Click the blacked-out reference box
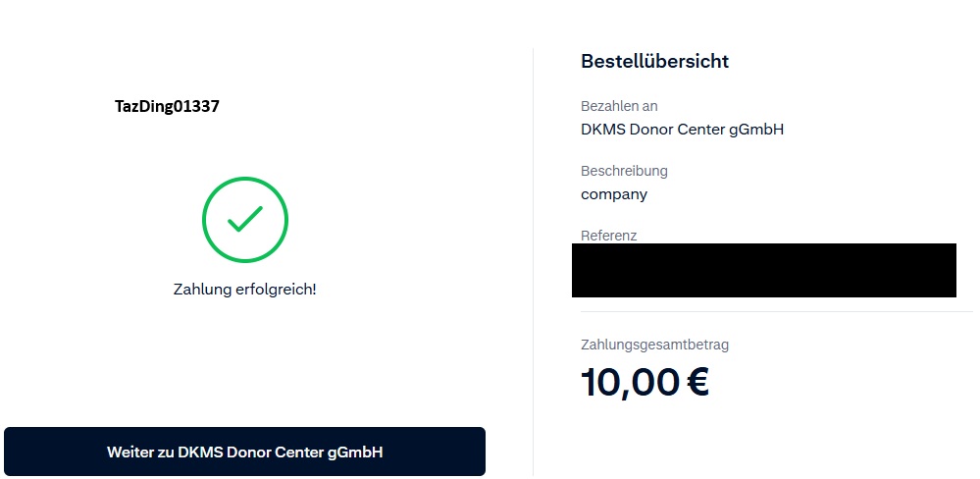980x479 pixels. click(x=763, y=270)
